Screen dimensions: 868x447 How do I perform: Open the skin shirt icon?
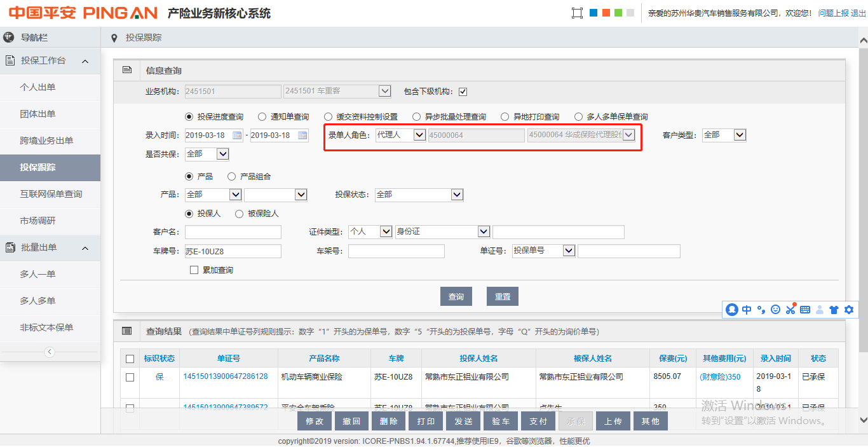(x=834, y=310)
